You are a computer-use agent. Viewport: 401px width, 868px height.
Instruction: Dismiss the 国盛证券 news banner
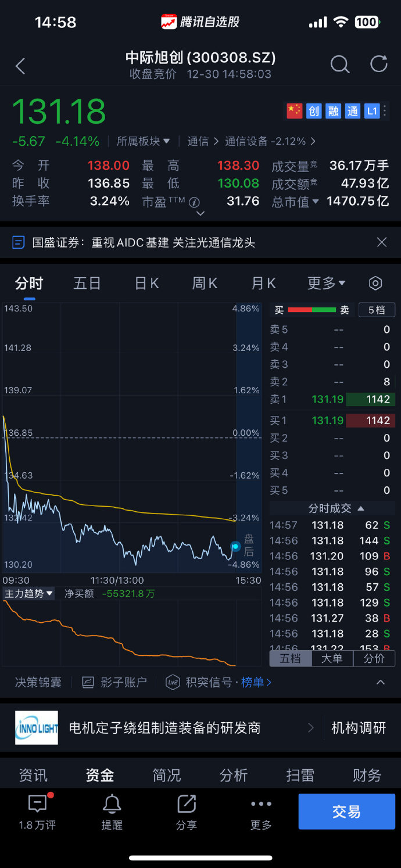coord(382,242)
